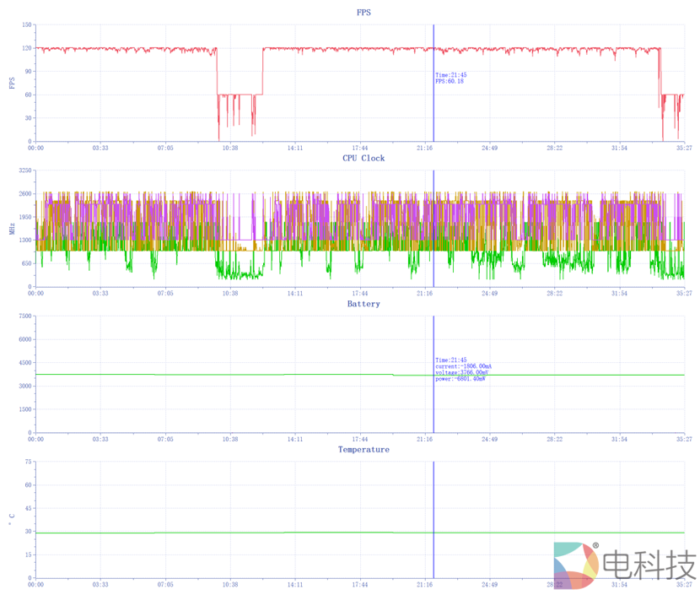Select the FPS chart title
Viewport: 700px width, 595px height.
[x=363, y=13]
